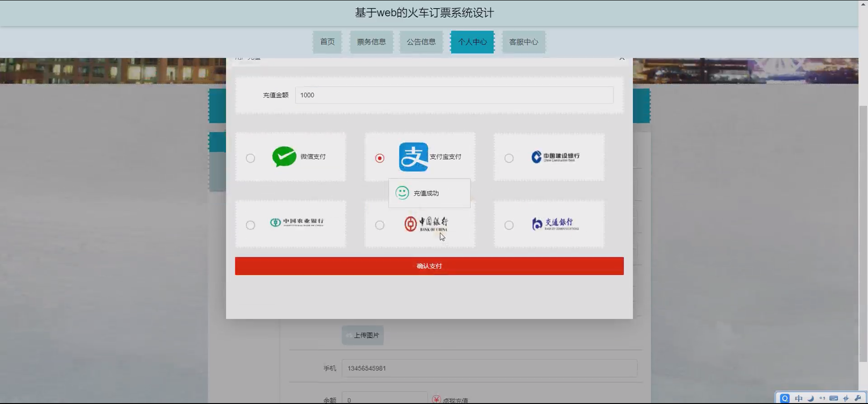Click the moon icon in IME toolbar
Viewport: 868px width, 404px height.
pyautogui.click(x=810, y=398)
